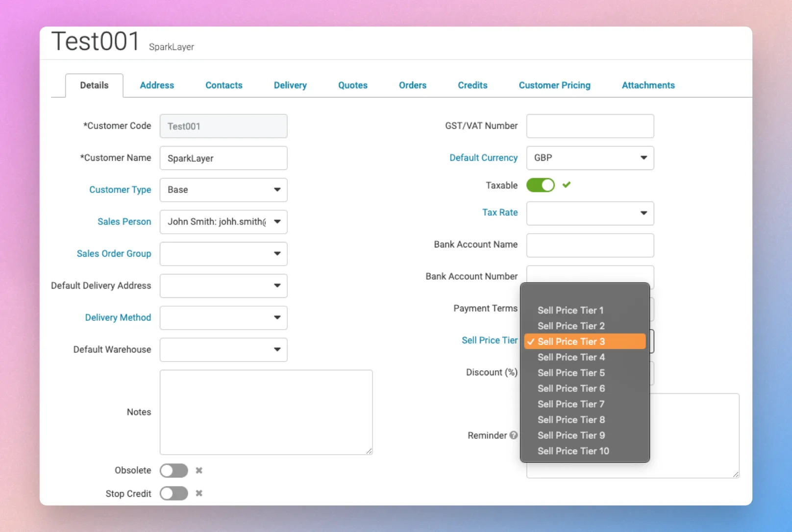Open the Default Currency dropdown showing GBP
This screenshot has width=792, height=532.
(590, 158)
